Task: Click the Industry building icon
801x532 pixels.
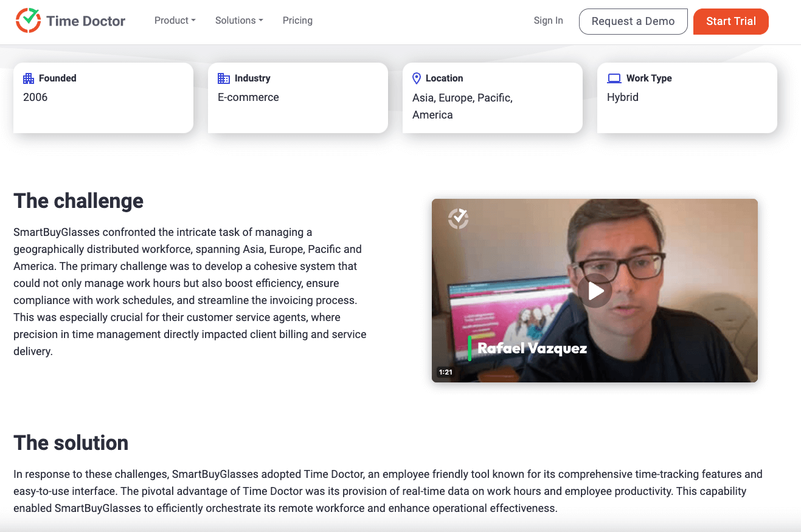Action: pyautogui.click(x=223, y=78)
